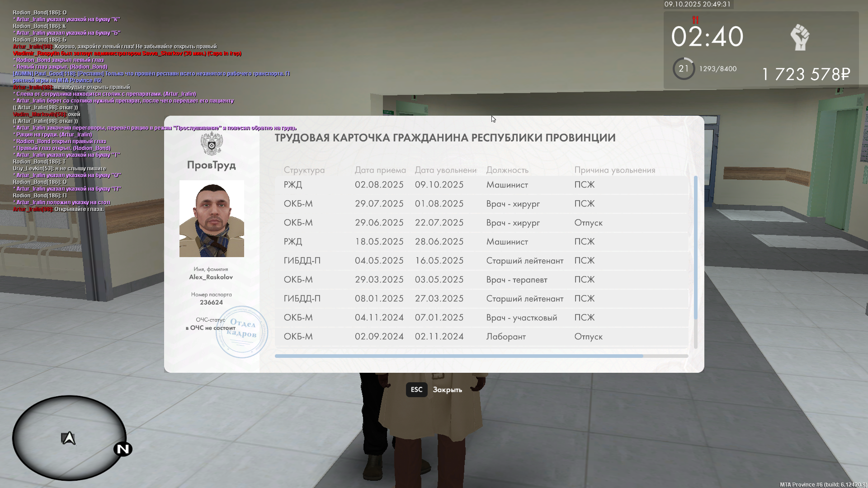Click the raised fist icon in HUD

[800, 37]
